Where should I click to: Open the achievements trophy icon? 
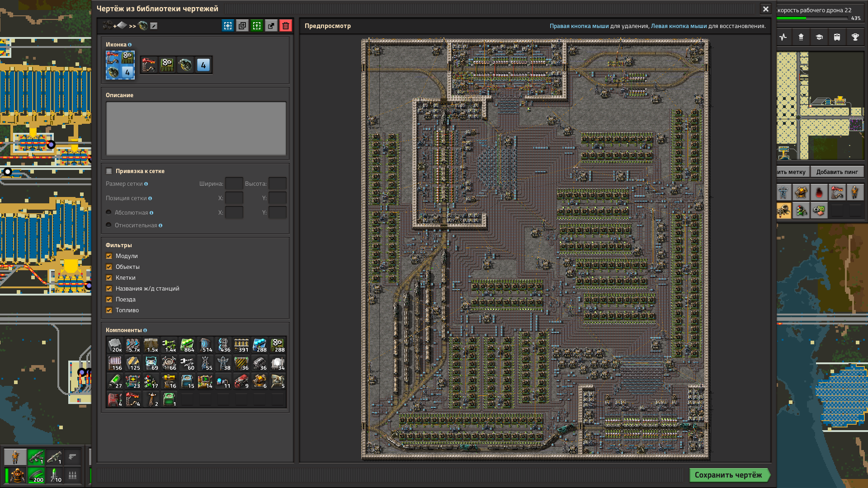tap(855, 37)
